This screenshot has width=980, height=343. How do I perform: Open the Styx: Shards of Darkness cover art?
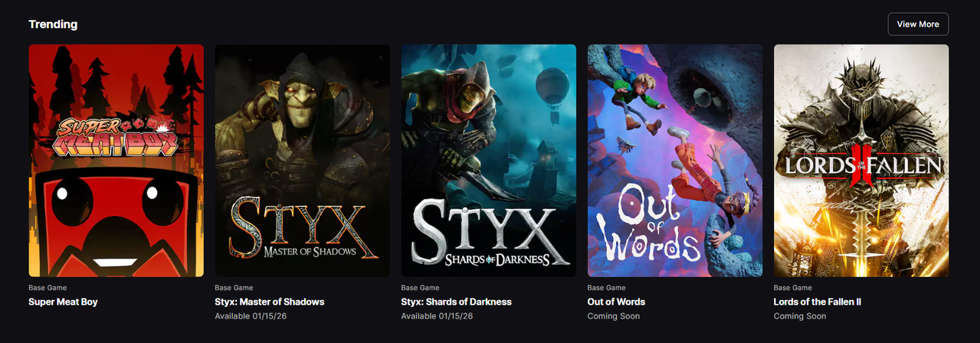(x=489, y=160)
